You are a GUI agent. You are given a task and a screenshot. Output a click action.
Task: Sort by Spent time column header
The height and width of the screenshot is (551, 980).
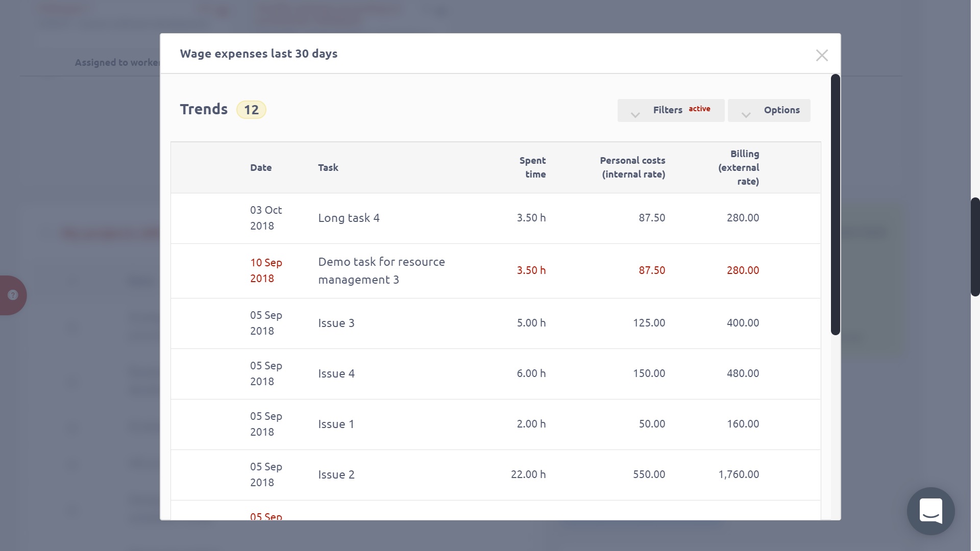(532, 167)
